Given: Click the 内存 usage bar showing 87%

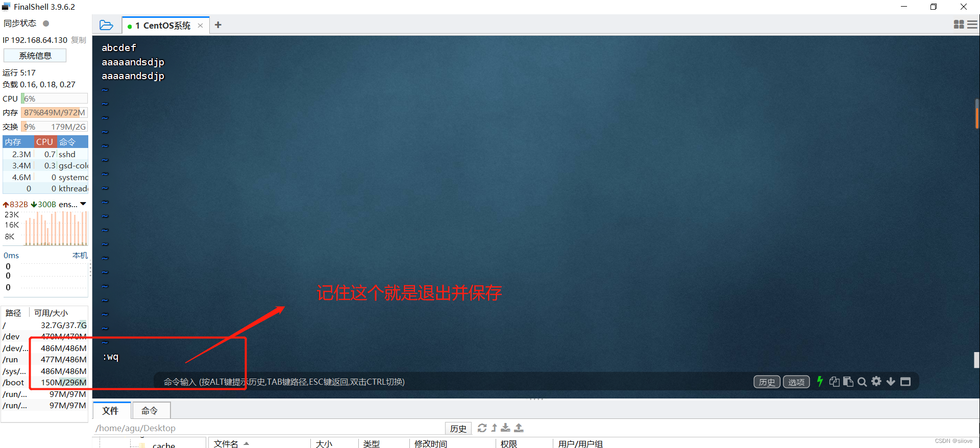Looking at the screenshot, I should pyautogui.click(x=54, y=112).
